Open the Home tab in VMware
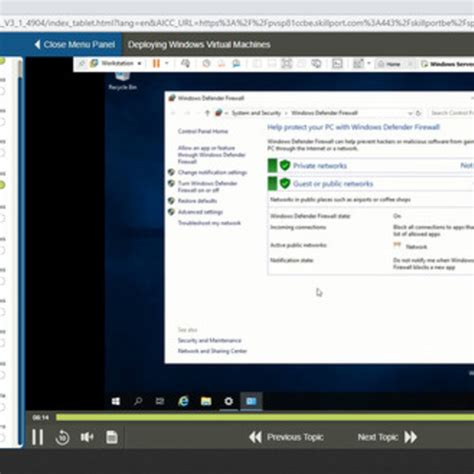474x474 pixels. (x=389, y=64)
